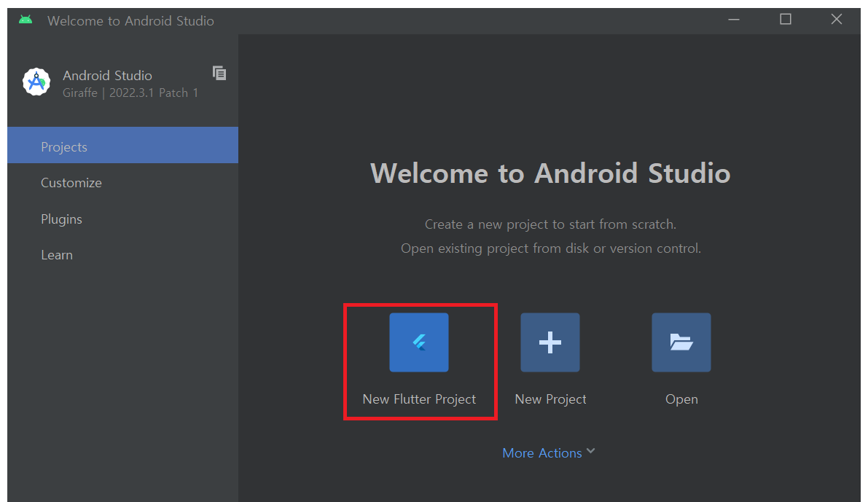
Task: Click the Android icon in title bar
Action: [x=26, y=20]
